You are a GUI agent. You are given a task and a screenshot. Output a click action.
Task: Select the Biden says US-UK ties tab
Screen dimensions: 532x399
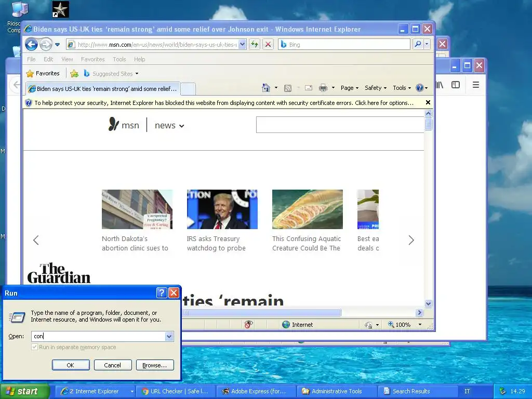pyautogui.click(x=103, y=89)
